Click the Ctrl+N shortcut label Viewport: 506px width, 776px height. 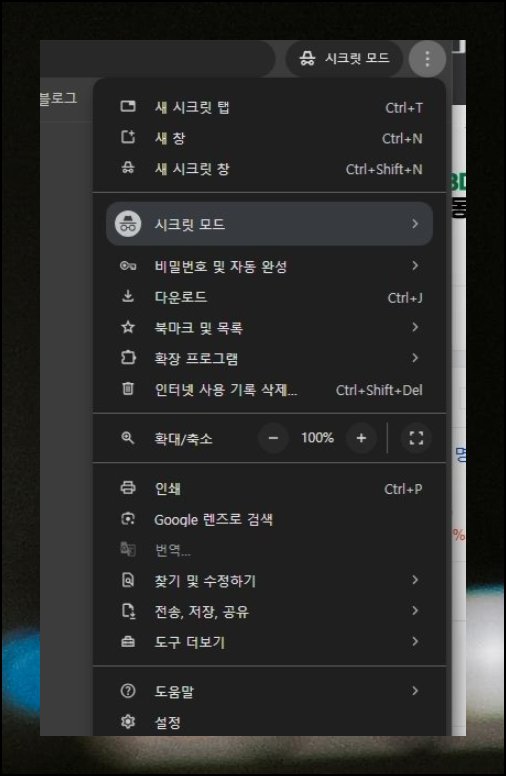click(x=402, y=139)
